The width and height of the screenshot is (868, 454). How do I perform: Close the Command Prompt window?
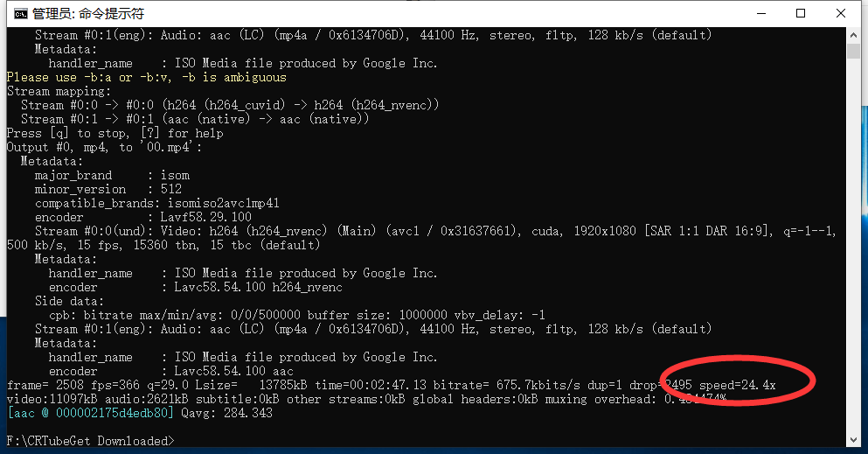click(x=840, y=14)
